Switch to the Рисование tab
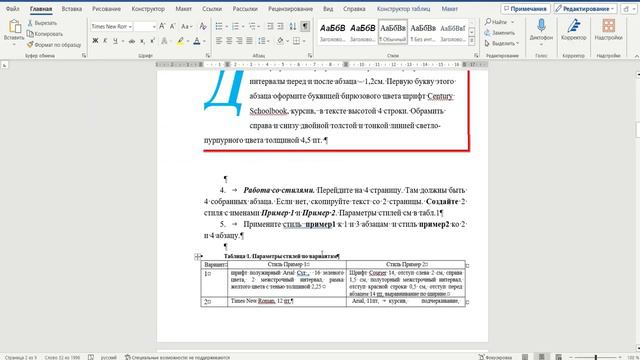 (x=106, y=9)
